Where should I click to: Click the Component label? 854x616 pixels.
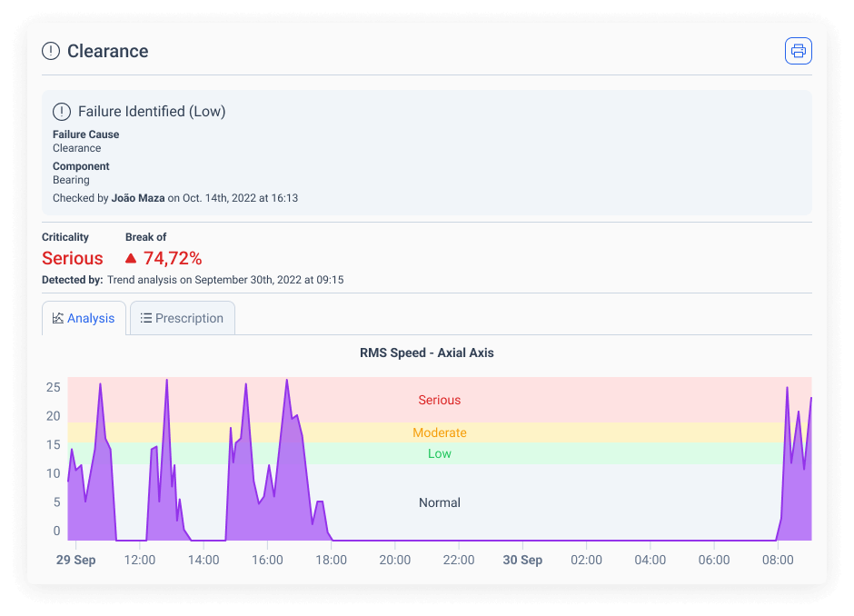(81, 166)
